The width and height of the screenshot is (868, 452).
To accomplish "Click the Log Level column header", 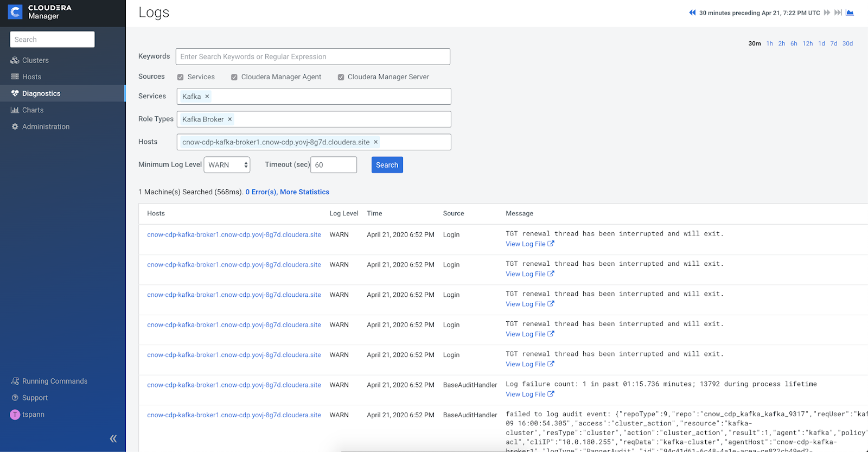I will [344, 214].
